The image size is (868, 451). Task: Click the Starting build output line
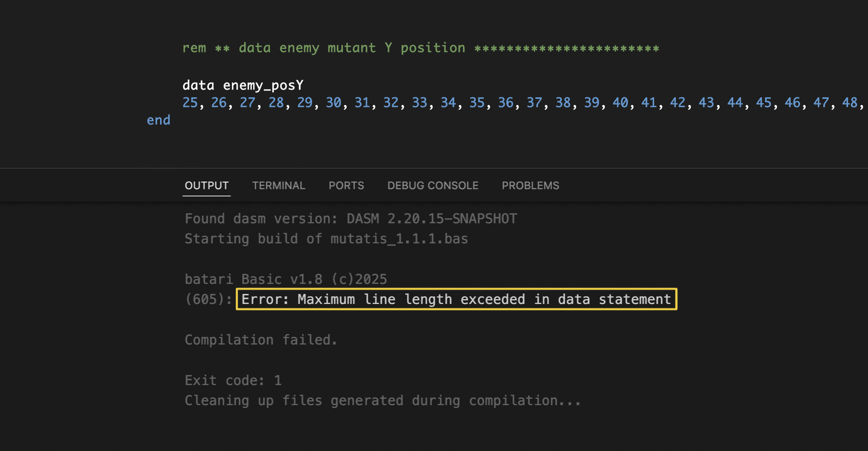(325, 238)
